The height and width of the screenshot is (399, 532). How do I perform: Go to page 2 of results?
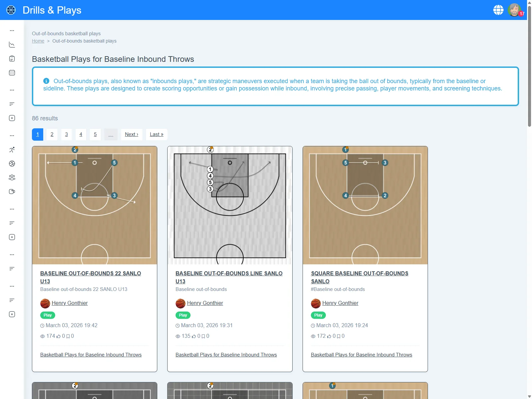[x=52, y=134]
